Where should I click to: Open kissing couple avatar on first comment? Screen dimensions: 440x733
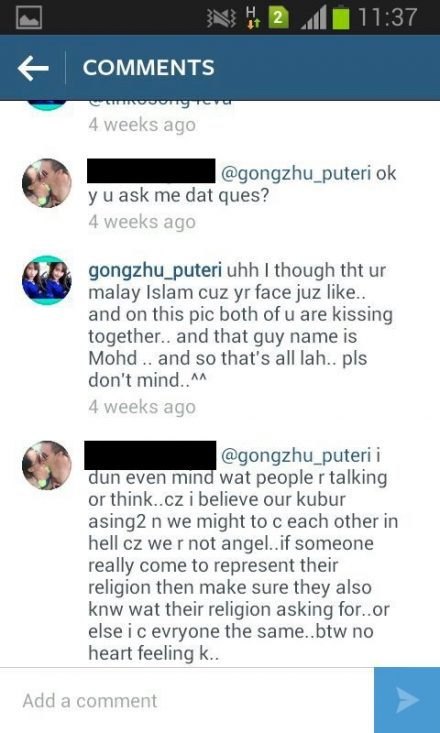coord(47,183)
